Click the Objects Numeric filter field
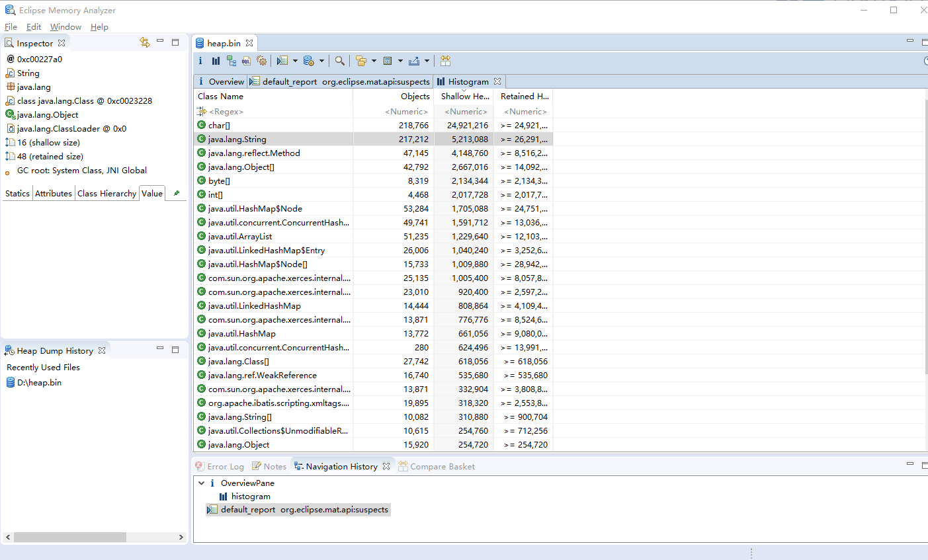This screenshot has height=560, width=928. (394, 111)
